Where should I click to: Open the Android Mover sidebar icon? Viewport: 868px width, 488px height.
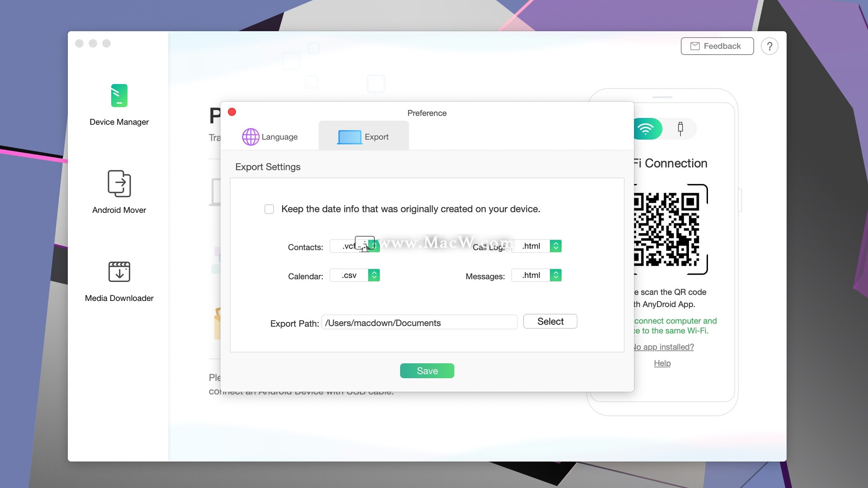119,183
